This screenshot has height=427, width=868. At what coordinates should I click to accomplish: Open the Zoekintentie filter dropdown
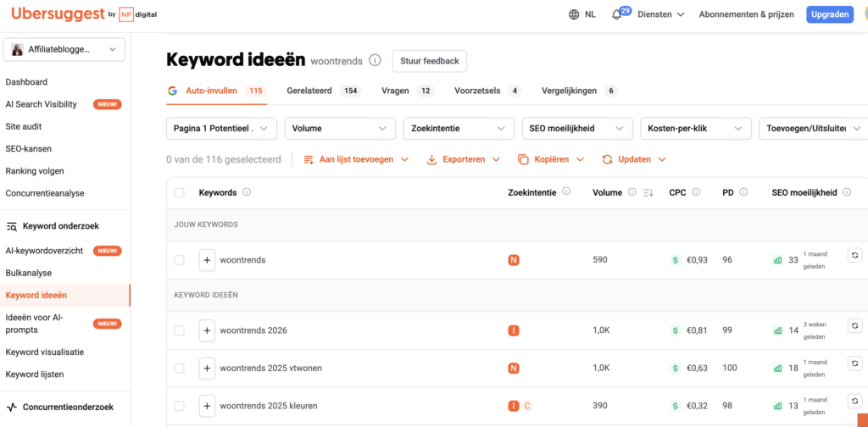458,129
